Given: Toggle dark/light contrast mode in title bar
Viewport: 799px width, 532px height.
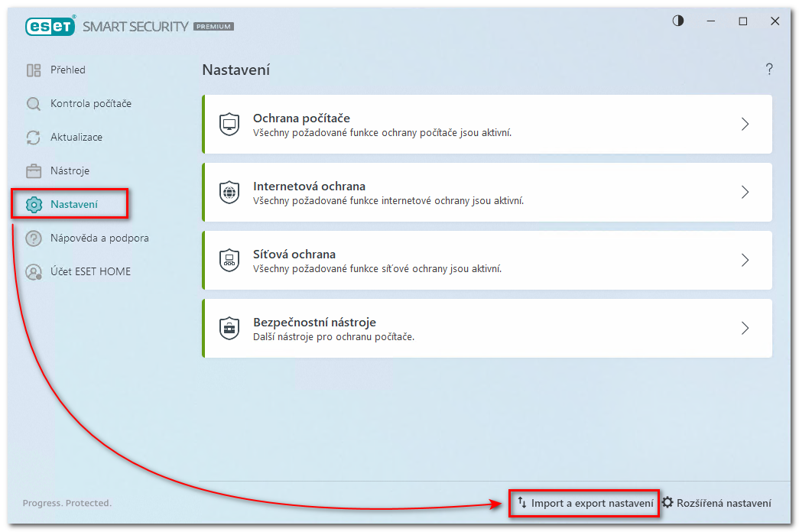Looking at the screenshot, I should coord(678,21).
